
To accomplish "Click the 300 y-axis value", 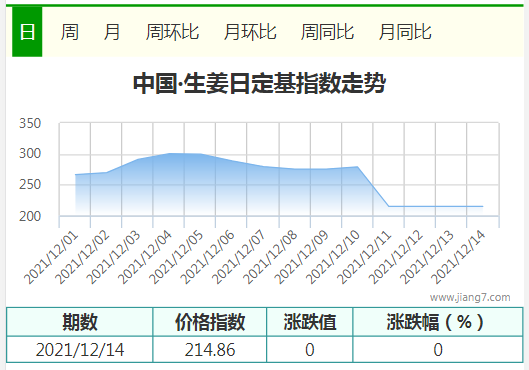I will (30, 154).
